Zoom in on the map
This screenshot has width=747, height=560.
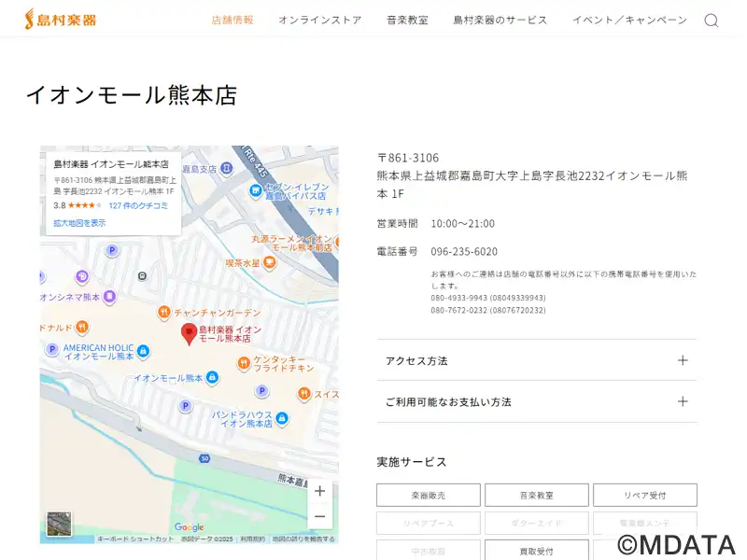(320, 491)
